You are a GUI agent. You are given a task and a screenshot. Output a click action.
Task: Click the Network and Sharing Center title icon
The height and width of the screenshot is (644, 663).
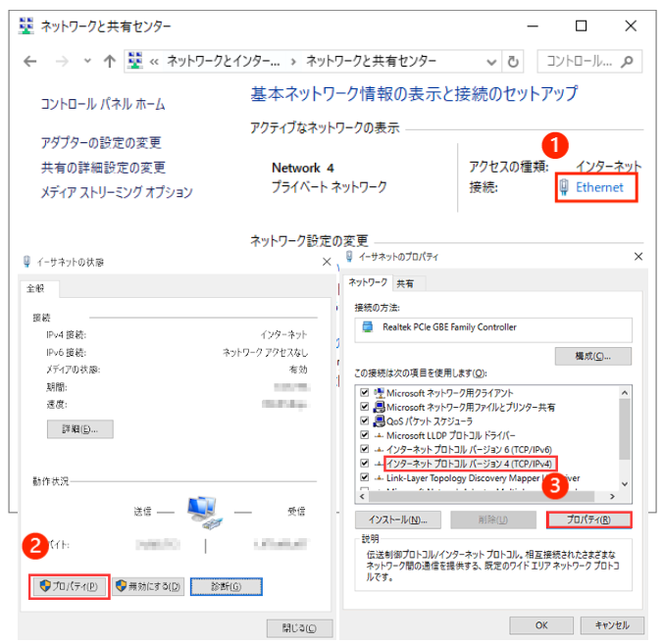point(26,25)
